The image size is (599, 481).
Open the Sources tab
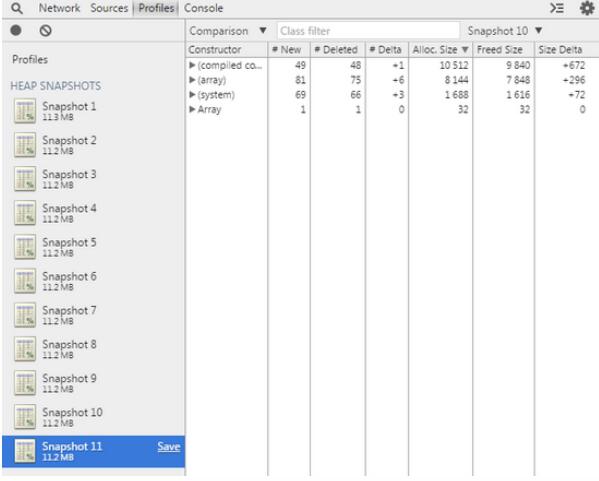109,8
